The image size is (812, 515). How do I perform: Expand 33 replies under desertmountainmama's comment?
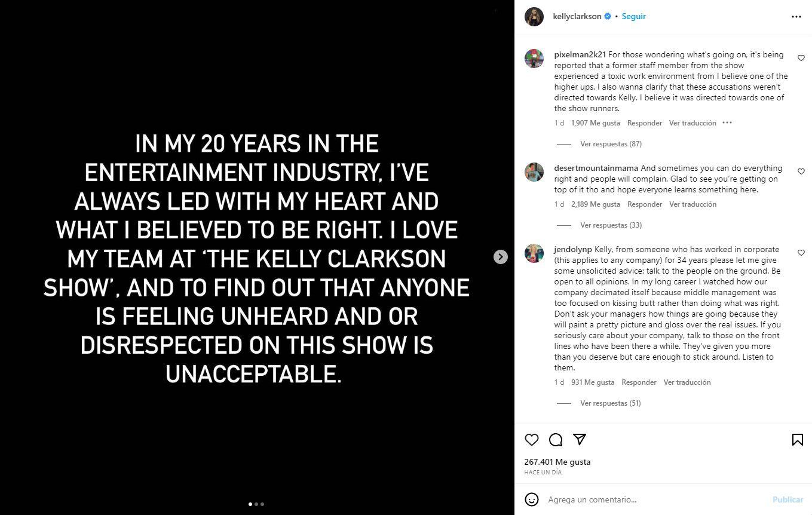610,225
